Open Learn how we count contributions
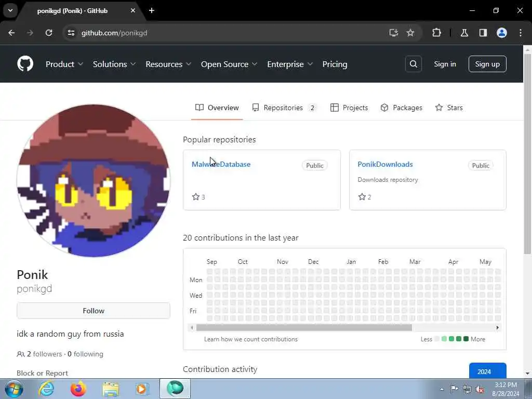 pos(251,339)
